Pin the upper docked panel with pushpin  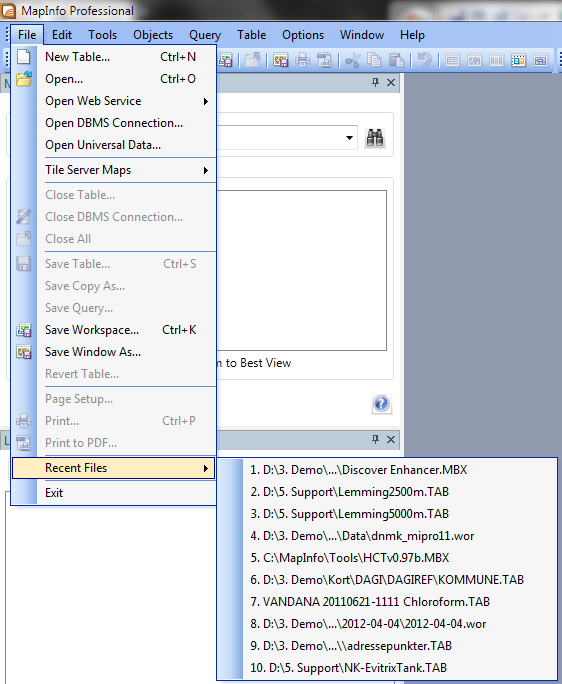click(375, 82)
